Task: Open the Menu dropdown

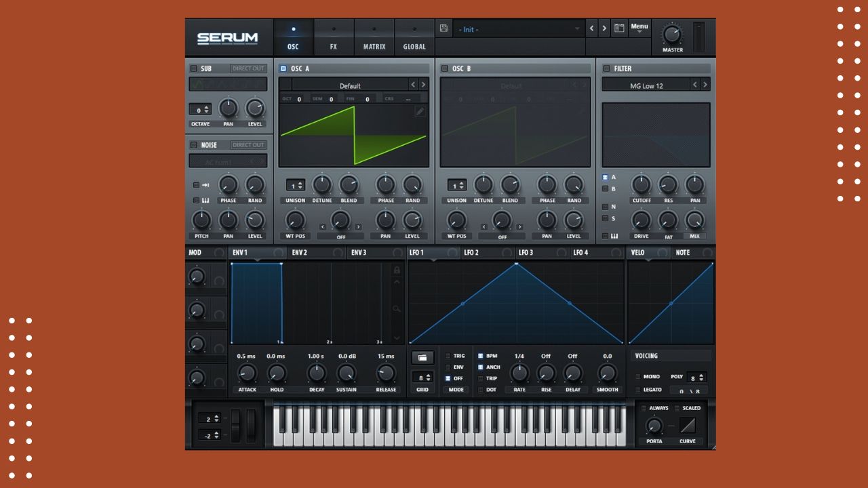Action: 639,28
